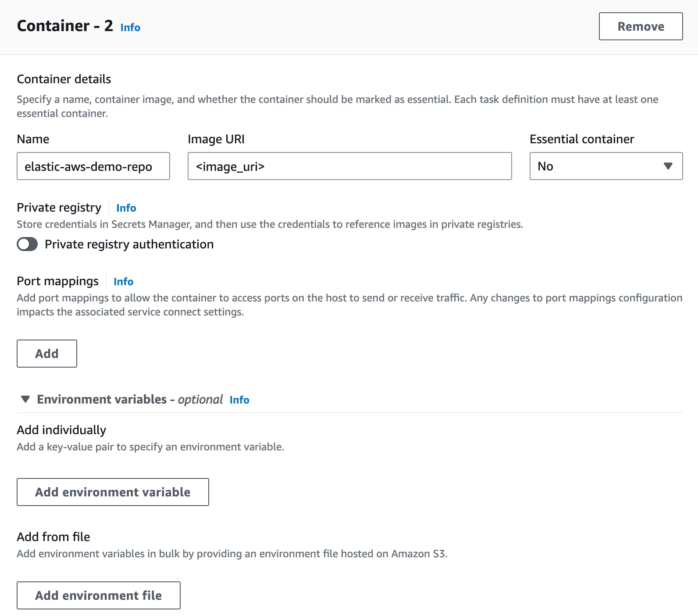Click the Name field label
Viewport: 698px width, 616px height.
click(33, 139)
